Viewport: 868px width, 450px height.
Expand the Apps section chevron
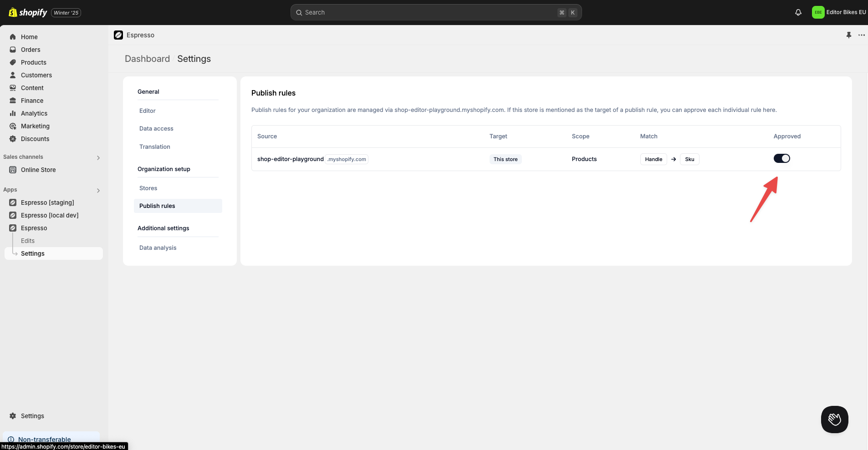[x=98, y=190]
